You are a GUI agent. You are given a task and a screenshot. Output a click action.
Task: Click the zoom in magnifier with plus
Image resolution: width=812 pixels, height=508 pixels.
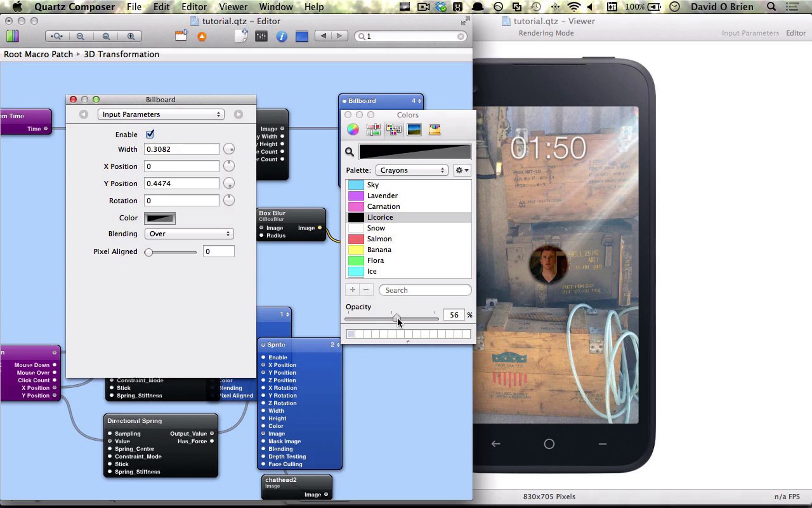(131, 36)
